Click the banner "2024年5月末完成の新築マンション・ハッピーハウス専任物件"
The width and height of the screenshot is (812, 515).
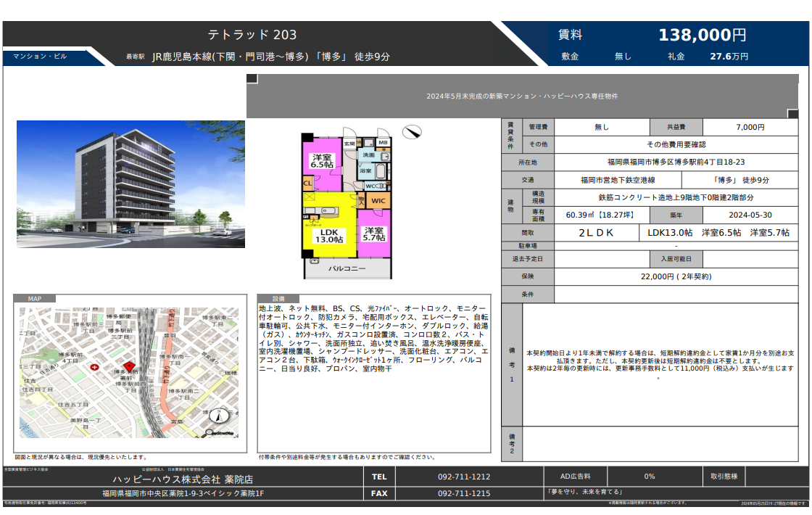522,96
